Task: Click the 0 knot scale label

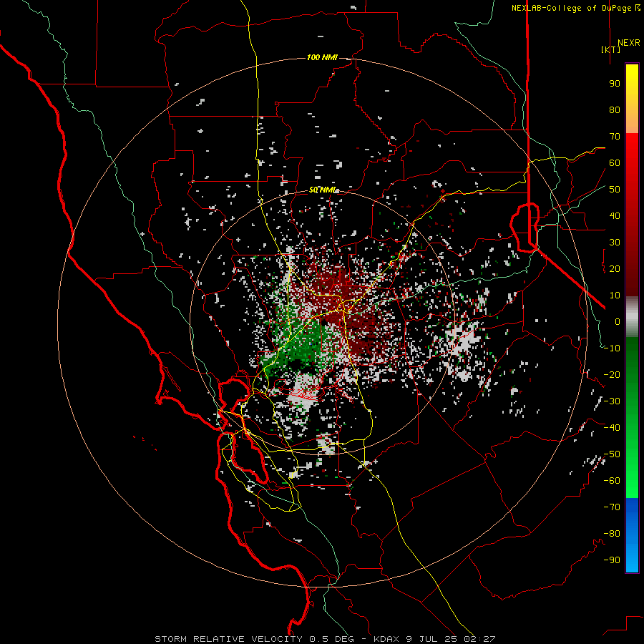Action: click(x=618, y=322)
